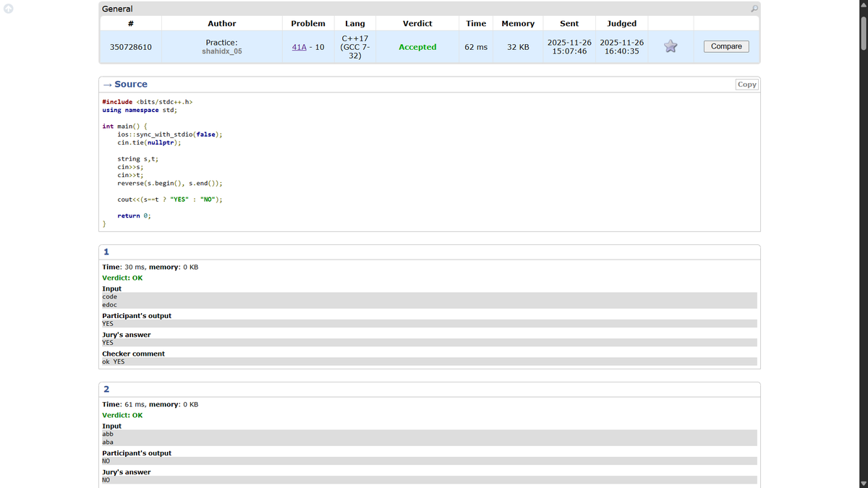This screenshot has width=868, height=488.
Task: Click the Lang column header
Action: coord(355,24)
